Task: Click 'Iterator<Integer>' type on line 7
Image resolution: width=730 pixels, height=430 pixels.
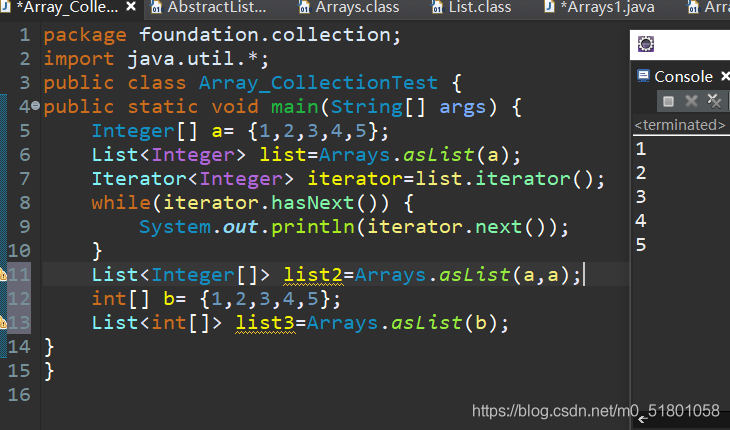Action: click(x=193, y=179)
